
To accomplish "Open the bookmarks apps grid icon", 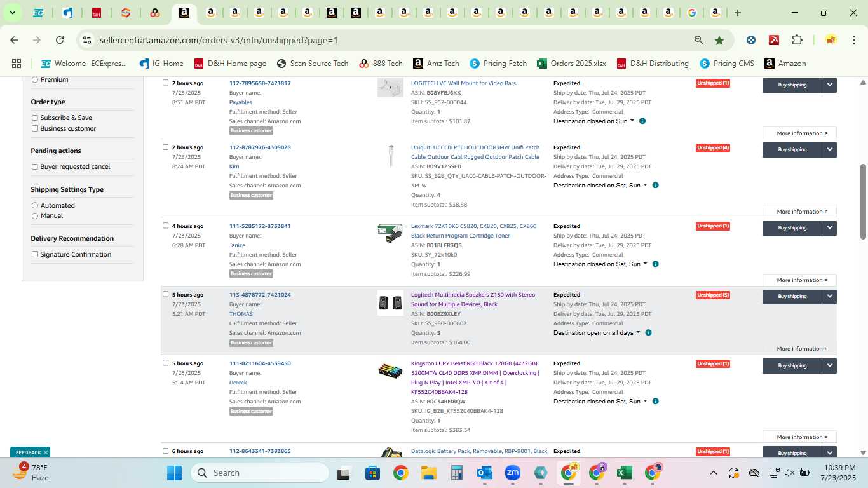I will [x=17, y=64].
